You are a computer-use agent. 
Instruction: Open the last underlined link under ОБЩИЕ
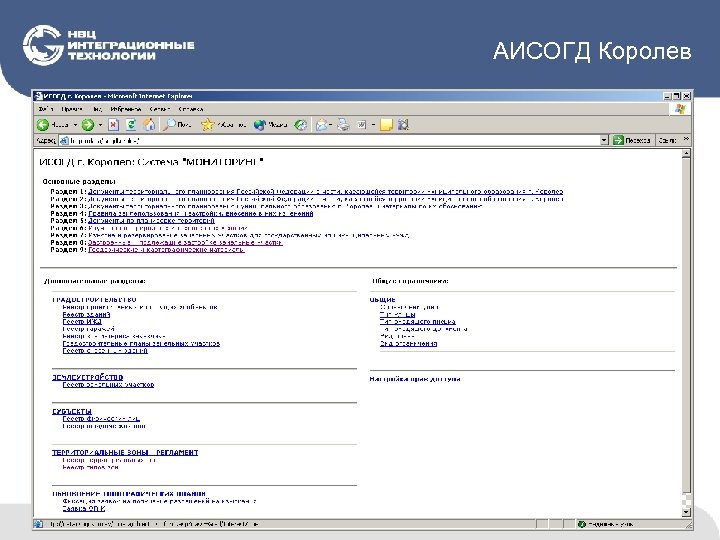[x=408, y=343]
